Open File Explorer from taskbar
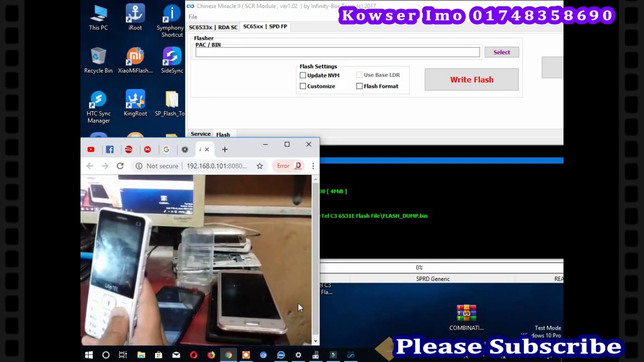Viewport: 644px width, 362px height. click(x=141, y=355)
